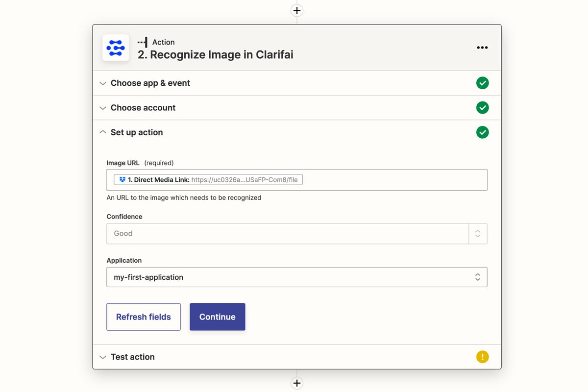This screenshot has width=588, height=392.
Task: Click the green checkmark beside Set up action
Action: pos(482,132)
